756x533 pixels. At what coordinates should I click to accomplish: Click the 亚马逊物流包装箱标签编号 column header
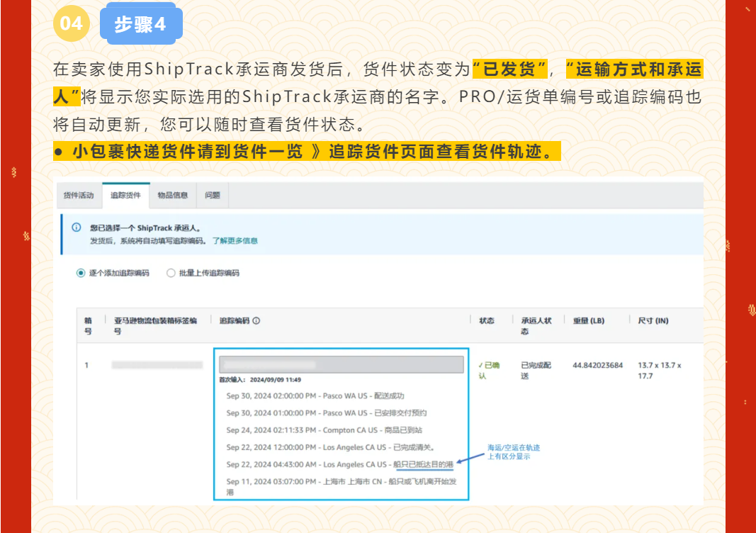click(155, 325)
